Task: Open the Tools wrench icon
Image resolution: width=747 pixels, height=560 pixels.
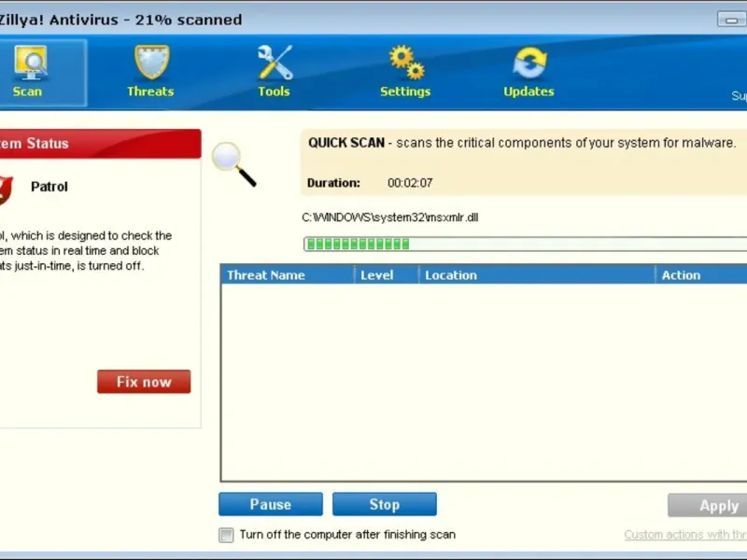Action: coord(275,63)
